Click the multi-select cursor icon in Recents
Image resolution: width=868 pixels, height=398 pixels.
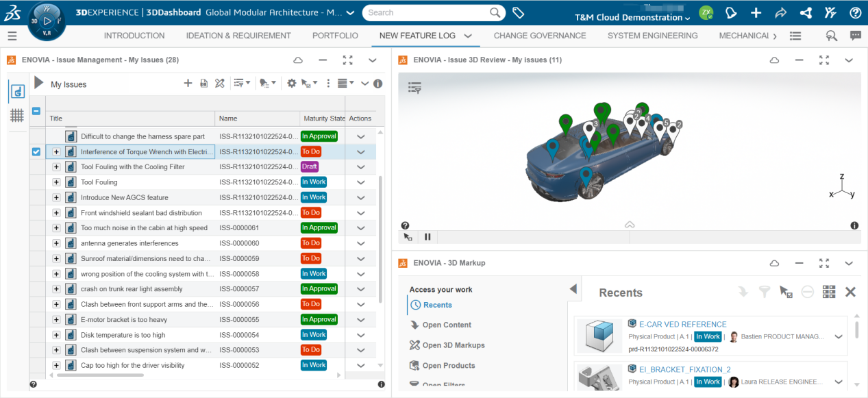[x=786, y=292]
